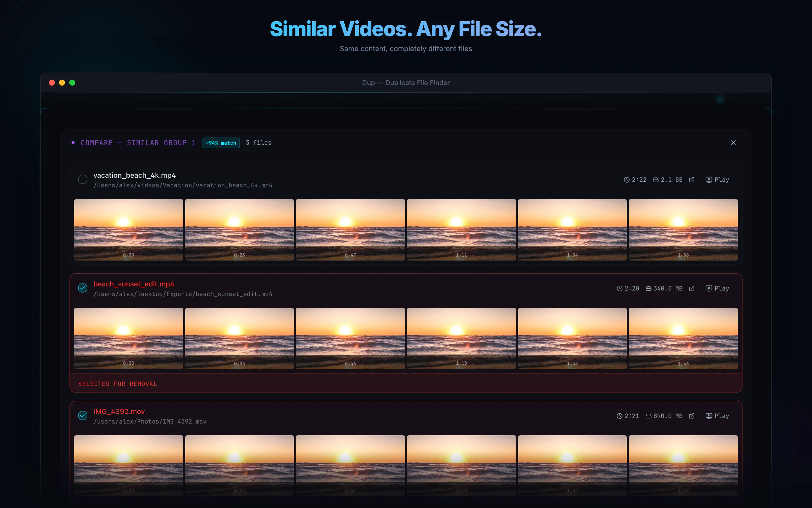Click the red close window button

click(52, 83)
